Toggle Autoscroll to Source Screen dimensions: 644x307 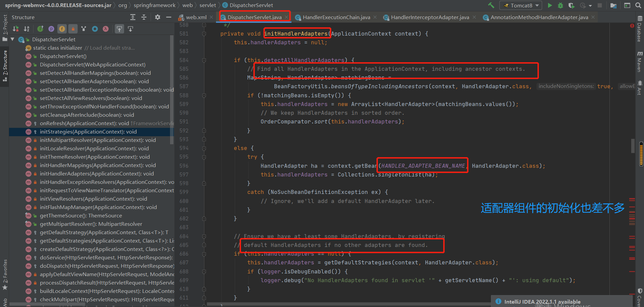tap(119, 29)
